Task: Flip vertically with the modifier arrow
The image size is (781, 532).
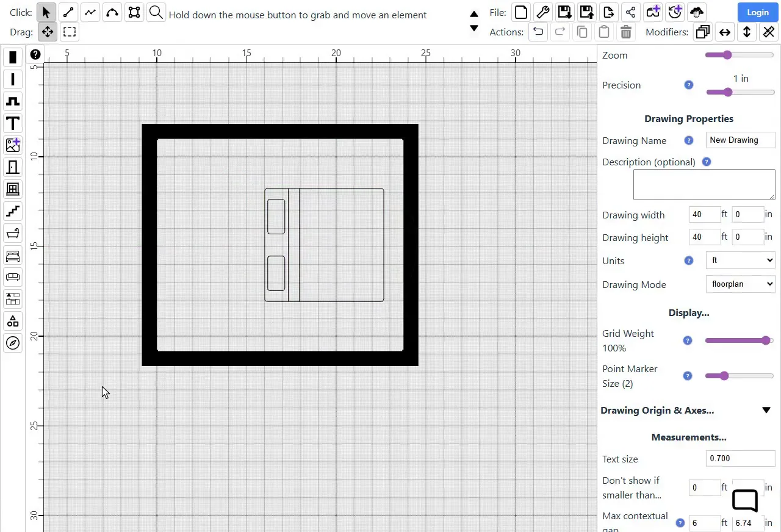Action: (747, 32)
